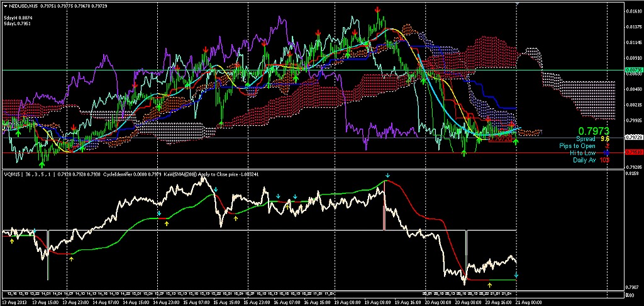
Task: Open the dropdown arrow beside NZDUSD,M15
Action: (5, 5)
